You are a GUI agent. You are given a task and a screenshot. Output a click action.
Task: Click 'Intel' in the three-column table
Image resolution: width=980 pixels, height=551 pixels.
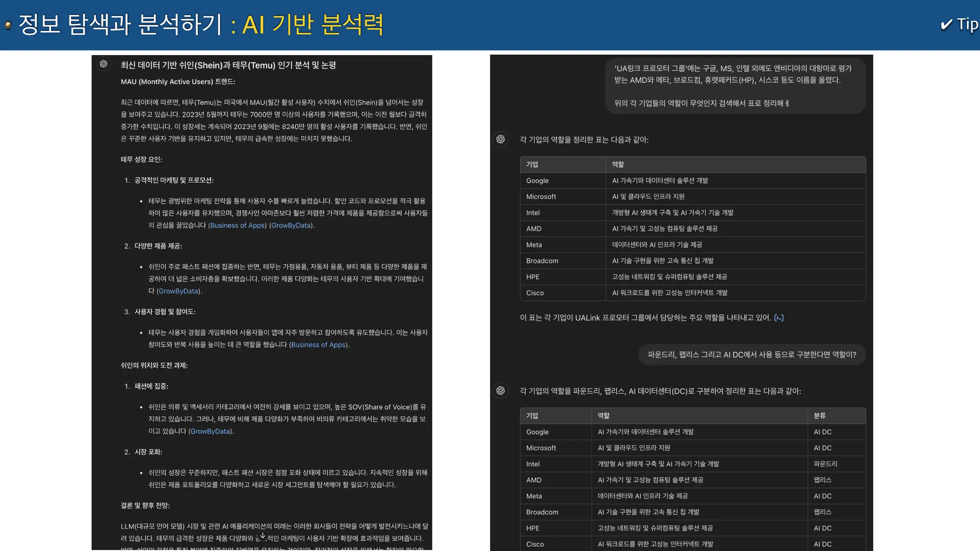[533, 464]
